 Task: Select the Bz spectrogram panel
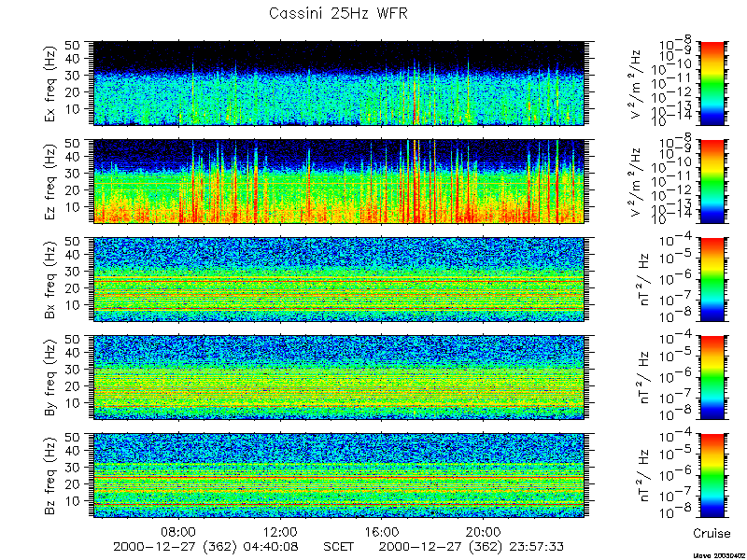(x=339, y=476)
